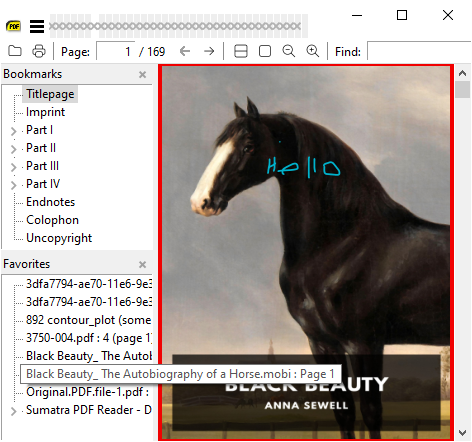Expand the Sumatra PDF Reader favorite
The width and height of the screenshot is (472, 442).
13,411
